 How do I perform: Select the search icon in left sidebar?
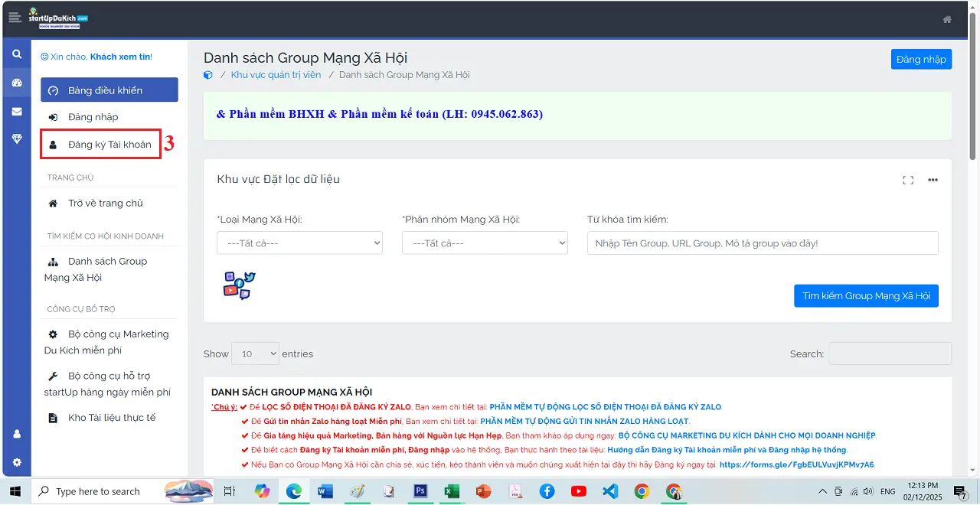pyautogui.click(x=16, y=54)
